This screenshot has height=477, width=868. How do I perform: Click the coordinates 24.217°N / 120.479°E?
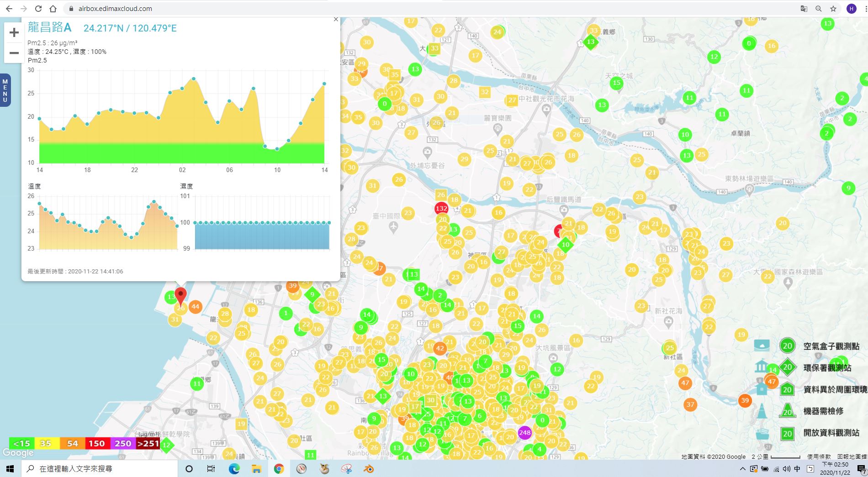[130, 28]
